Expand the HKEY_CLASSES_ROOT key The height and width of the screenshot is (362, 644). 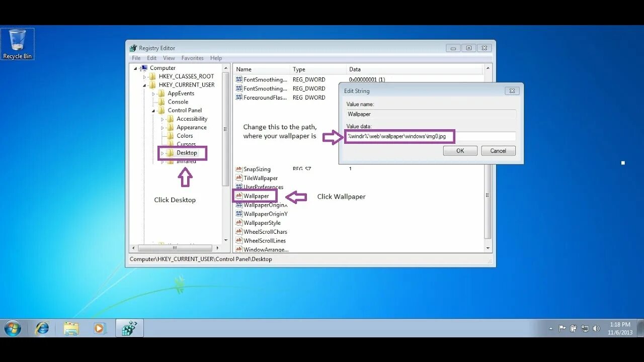tap(144, 77)
